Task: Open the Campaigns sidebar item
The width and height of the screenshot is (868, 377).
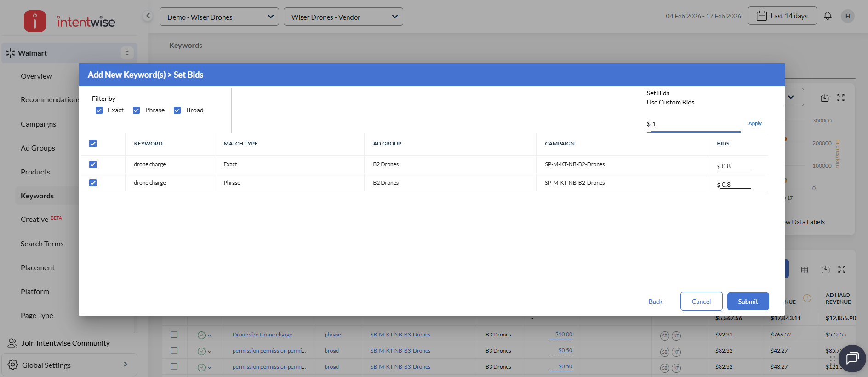Action: pos(38,124)
